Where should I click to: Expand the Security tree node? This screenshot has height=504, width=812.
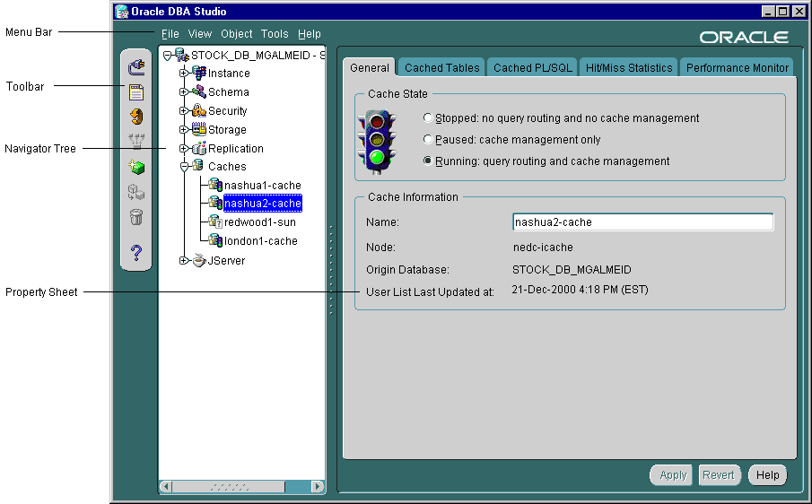(184, 110)
